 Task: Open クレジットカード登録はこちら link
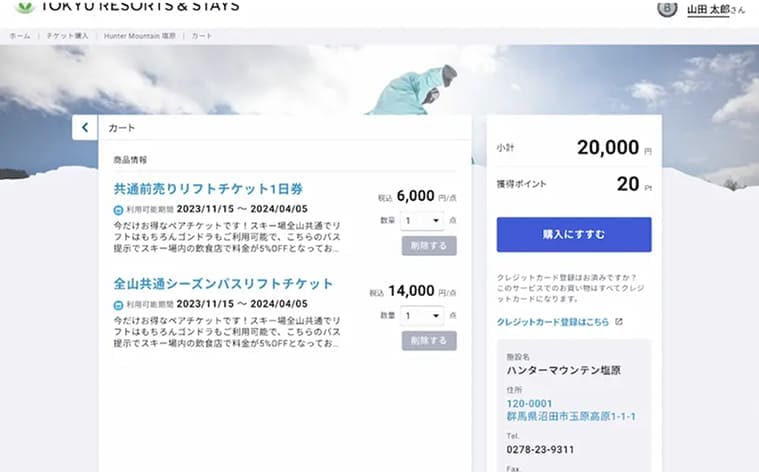pos(553,322)
